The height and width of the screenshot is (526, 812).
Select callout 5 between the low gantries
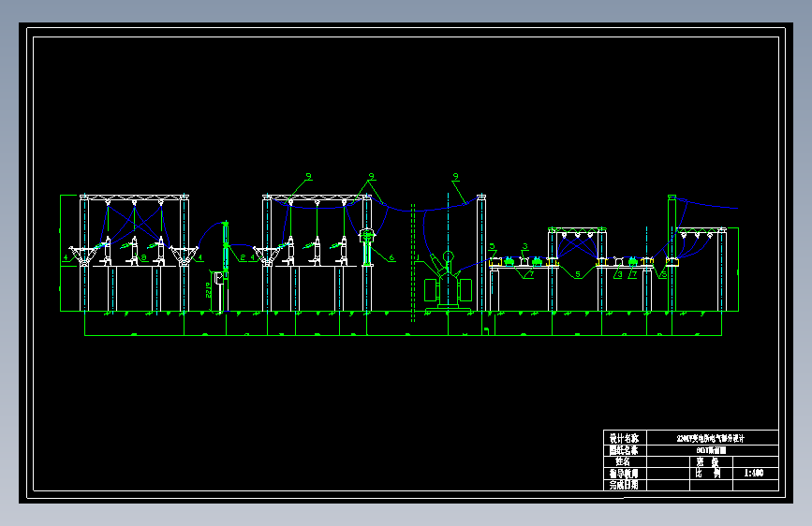tap(578, 274)
